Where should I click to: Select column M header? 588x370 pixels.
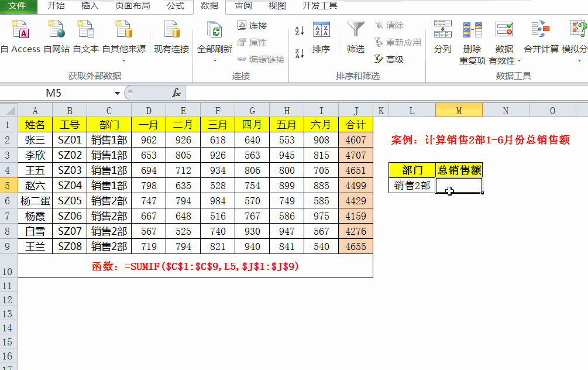pos(459,111)
